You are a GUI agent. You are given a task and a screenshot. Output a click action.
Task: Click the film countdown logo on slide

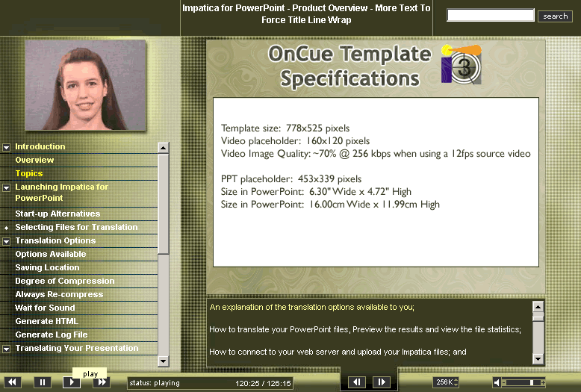(x=461, y=63)
